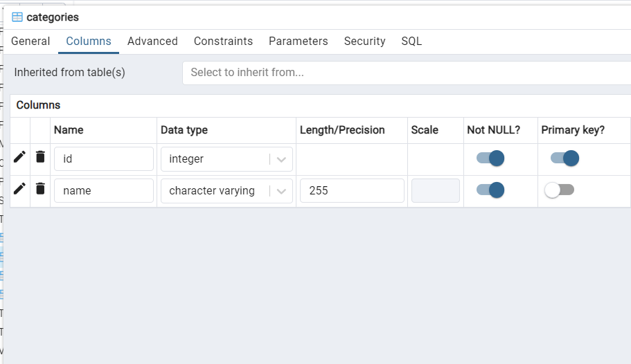Open the SQL tab
The image size is (631, 364).
click(411, 42)
